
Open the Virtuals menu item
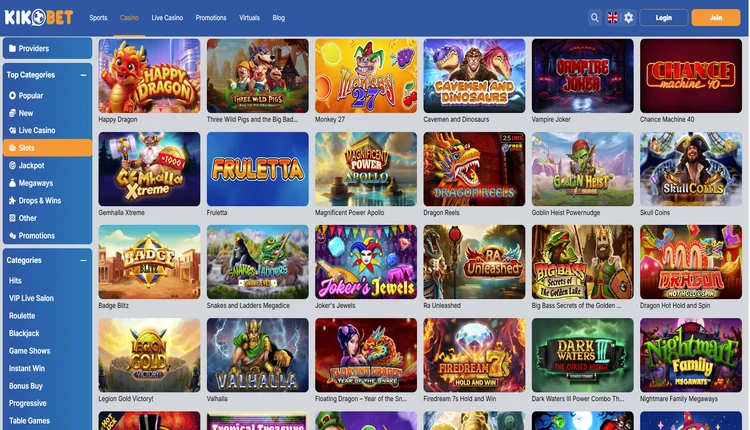[x=249, y=18]
